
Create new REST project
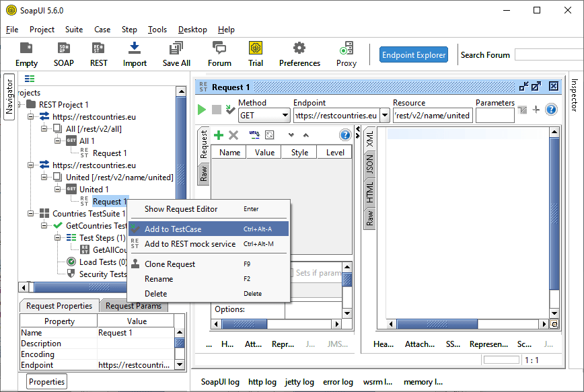tap(98, 54)
